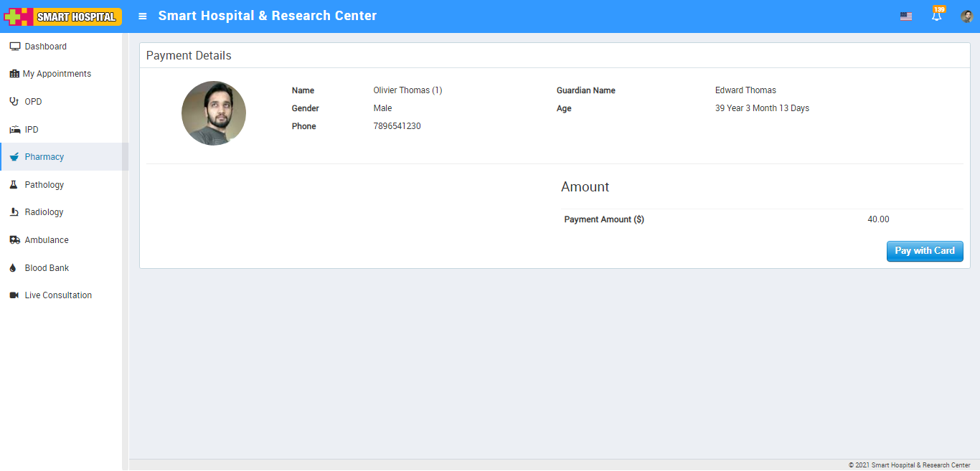
Task: Click the US flag language selector
Action: point(906,16)
